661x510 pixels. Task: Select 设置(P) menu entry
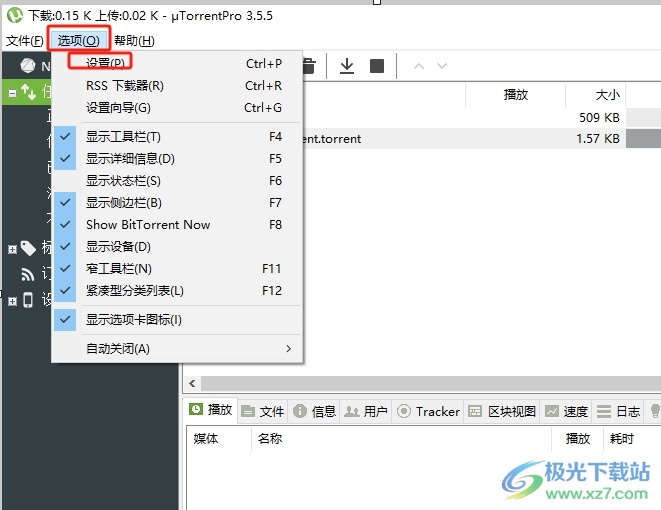(x=176, y=63)
